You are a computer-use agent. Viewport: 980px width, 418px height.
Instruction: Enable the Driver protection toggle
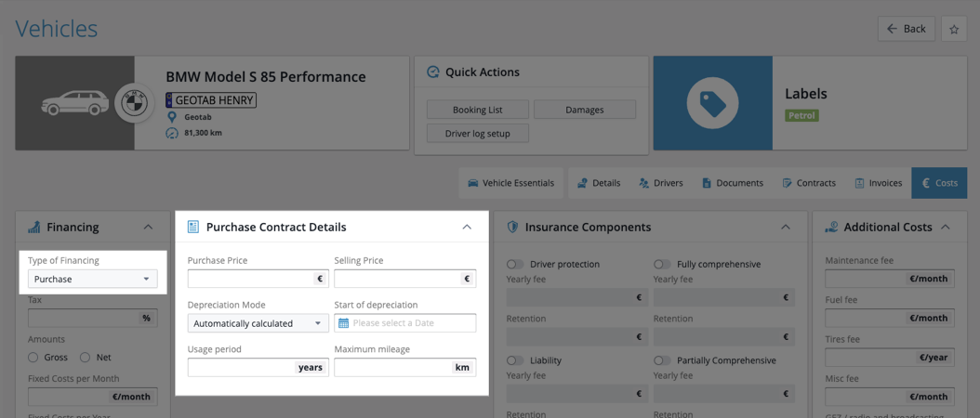[x=515, y=264]
